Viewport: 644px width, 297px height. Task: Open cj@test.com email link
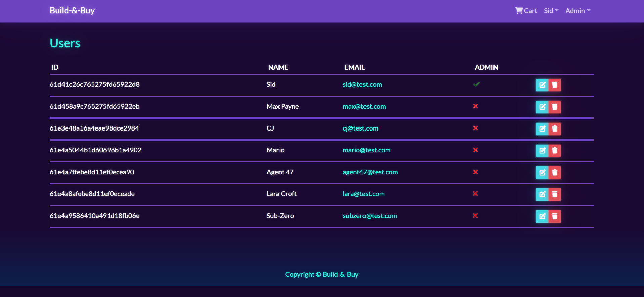pyautogui.click(x=360, y=128)
